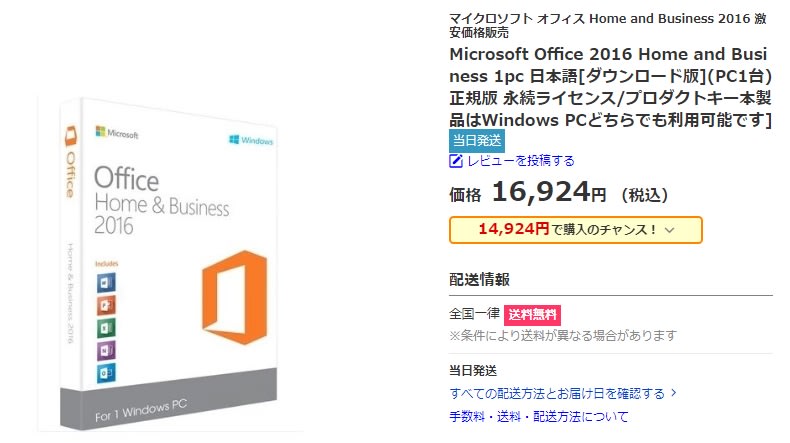Click the Word icon on the box
Screen dimensions: 790x443
tap(107, 281)
